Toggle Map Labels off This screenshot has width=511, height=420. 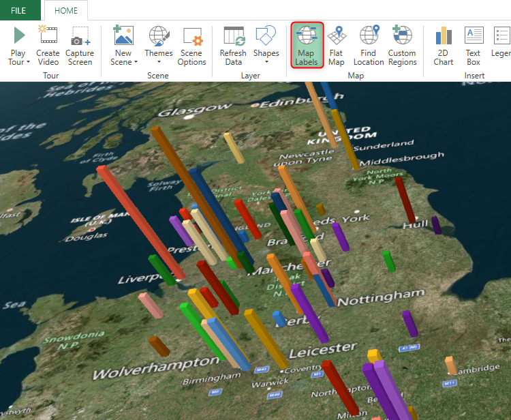click(x=307, y=46)
